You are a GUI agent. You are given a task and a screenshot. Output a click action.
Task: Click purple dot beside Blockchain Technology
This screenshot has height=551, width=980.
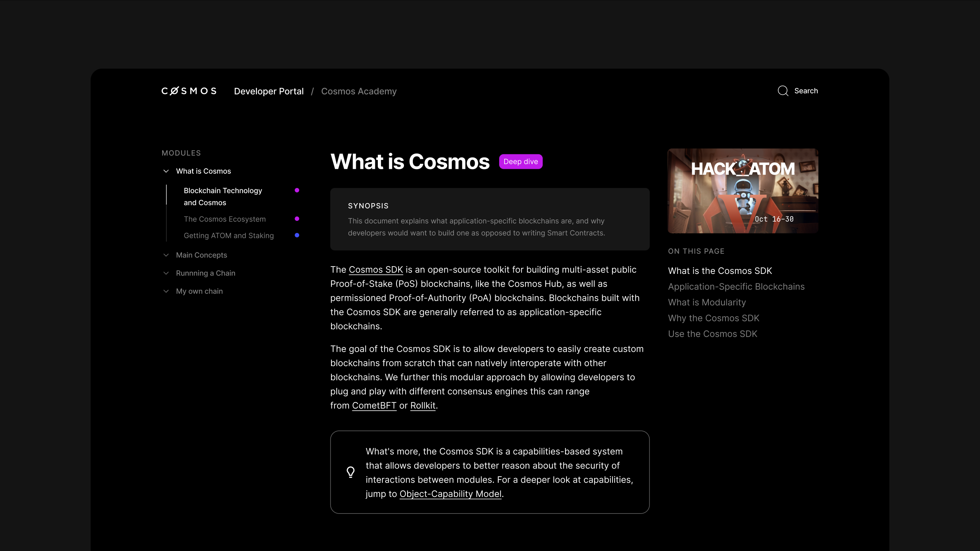(x=297, y=190)
